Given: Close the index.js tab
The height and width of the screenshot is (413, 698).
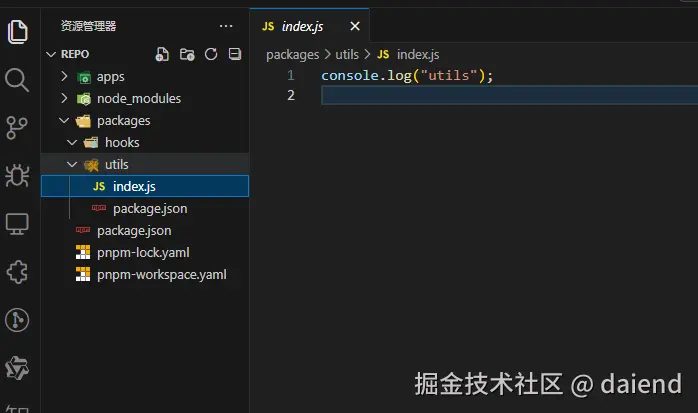Looking at the screenshot, I should tap(355, 26).
